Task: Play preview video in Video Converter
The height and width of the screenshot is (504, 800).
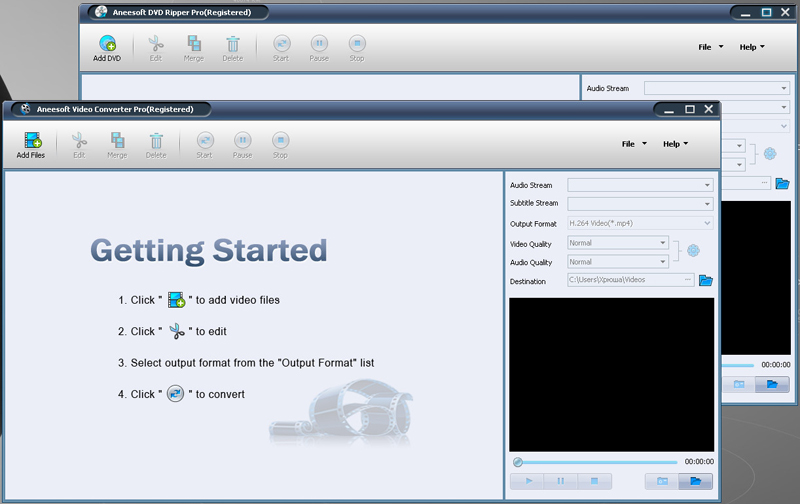Action: 527,481
